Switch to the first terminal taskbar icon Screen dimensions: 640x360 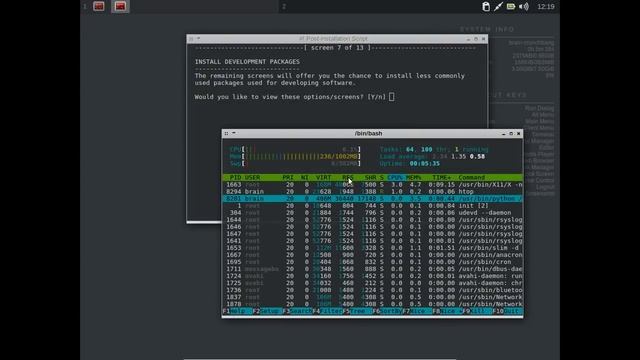(99, 6)
